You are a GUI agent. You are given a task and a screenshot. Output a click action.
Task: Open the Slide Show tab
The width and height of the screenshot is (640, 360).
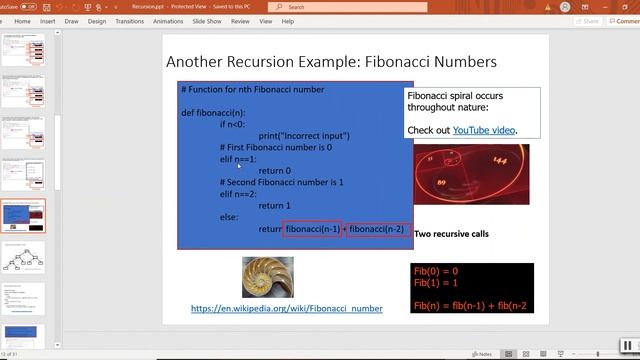tap(207, 21)
